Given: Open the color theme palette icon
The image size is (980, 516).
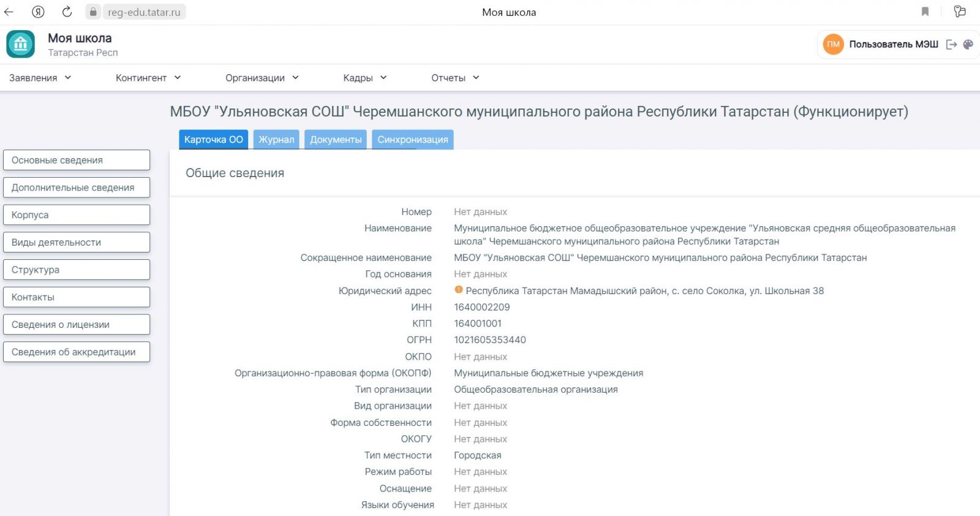Looking at the screenshot, I should tap(968, 44).
